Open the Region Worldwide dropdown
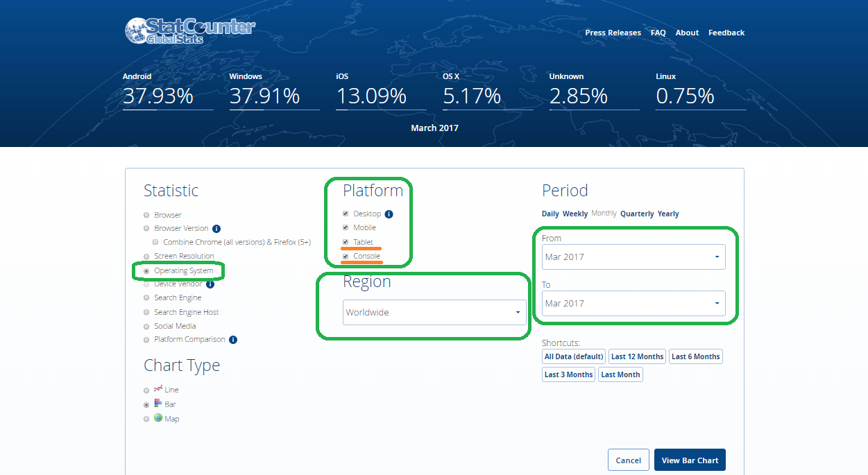Viewport: 868px width, 475px height. 434,312
